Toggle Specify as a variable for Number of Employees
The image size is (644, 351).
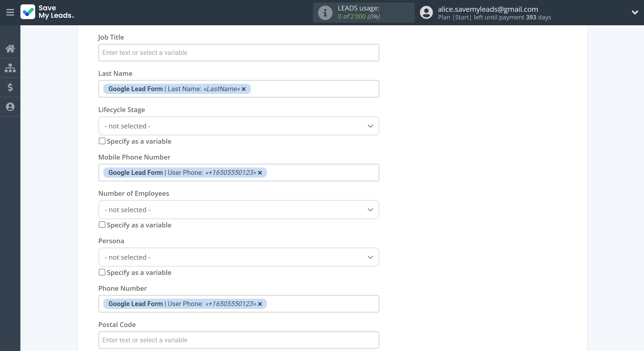pyautogui.click(x=102, y=225)
